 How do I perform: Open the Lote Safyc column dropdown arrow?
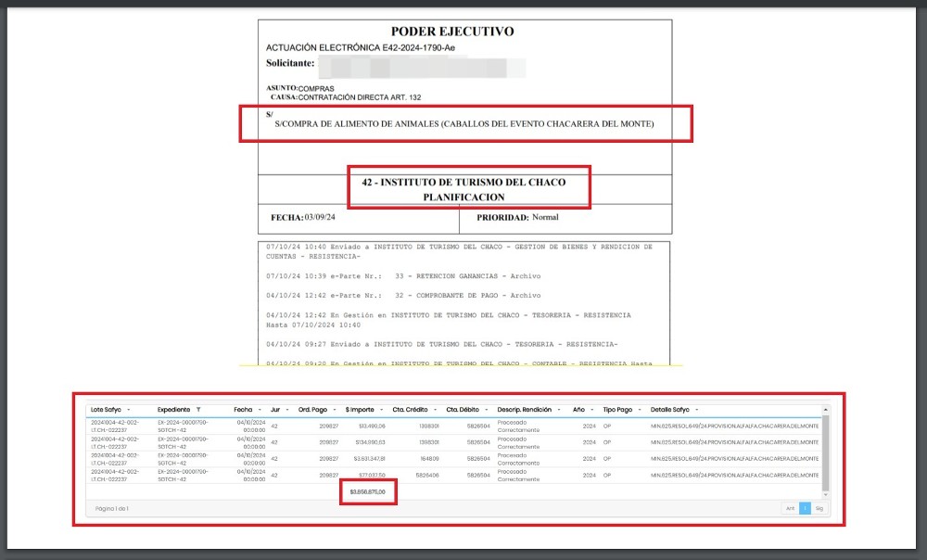point(128,409)
